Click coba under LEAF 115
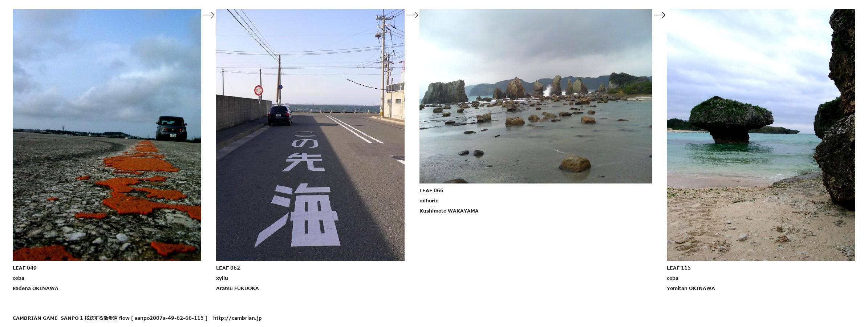The image size is (868, 327). 673,278
